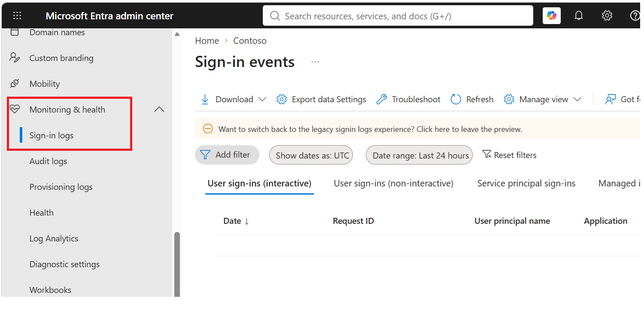Open the Manage view dropdown chevron
This screenshot has width=644, height=311.
(577, 99)
